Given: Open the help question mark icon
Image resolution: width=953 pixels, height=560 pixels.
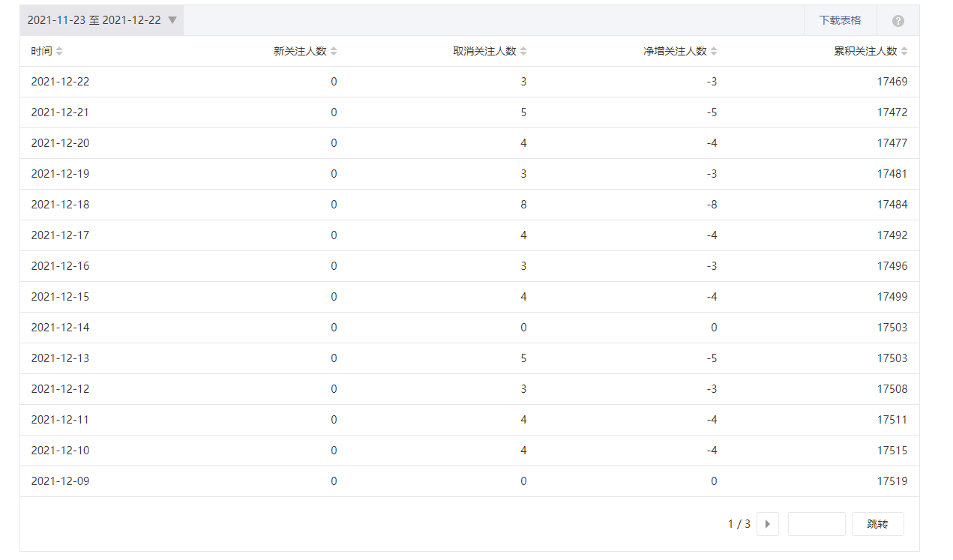Looking at the screenshot, I should pos(898,21).
